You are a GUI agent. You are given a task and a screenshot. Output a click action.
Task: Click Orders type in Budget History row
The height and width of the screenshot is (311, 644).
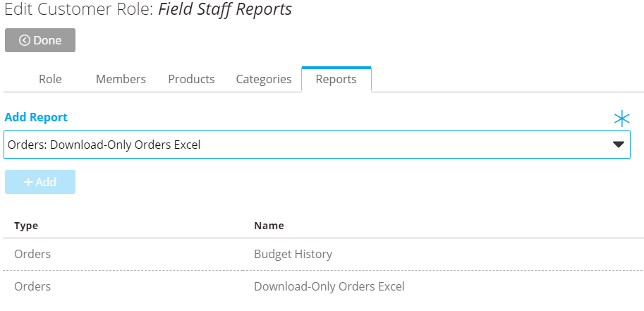32,254
